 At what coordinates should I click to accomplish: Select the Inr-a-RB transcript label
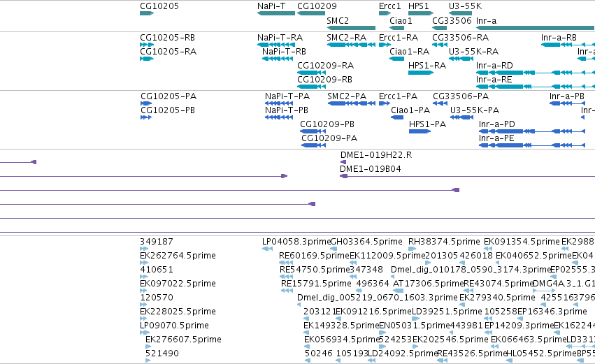pos(559,38)
